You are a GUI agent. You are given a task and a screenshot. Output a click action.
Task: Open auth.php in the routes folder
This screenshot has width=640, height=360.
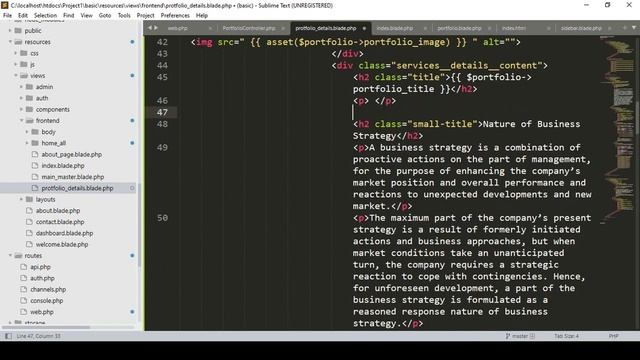click(42, 278)
